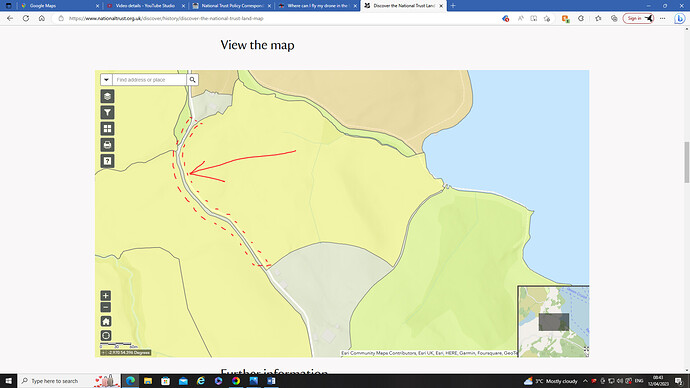Find my location on map
Viewport: 690px width, 388px height.
(x=106, y=336)
